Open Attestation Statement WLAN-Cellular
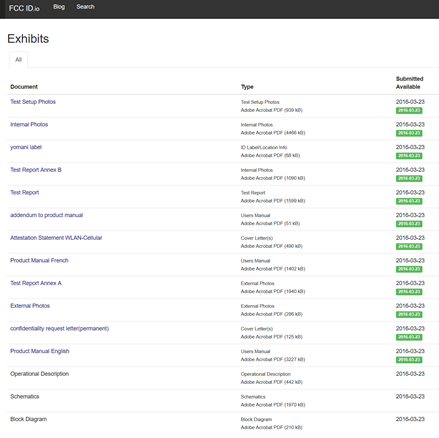439x438 pixels. pyautogui.click(x=56, y=238)
